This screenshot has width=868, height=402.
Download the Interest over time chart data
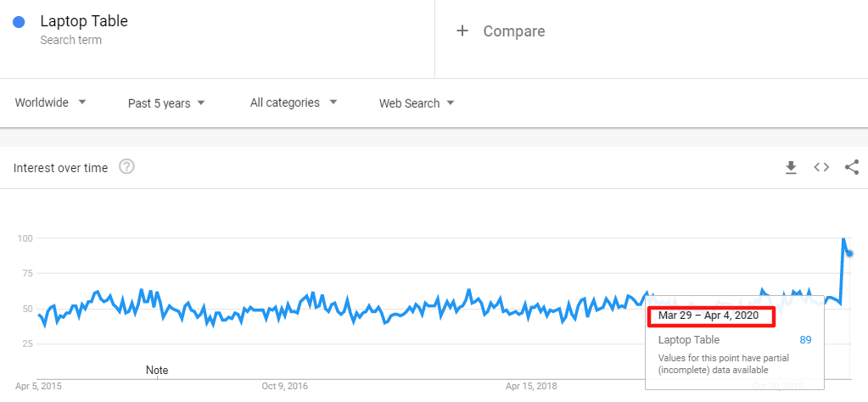tap(791, 168)
